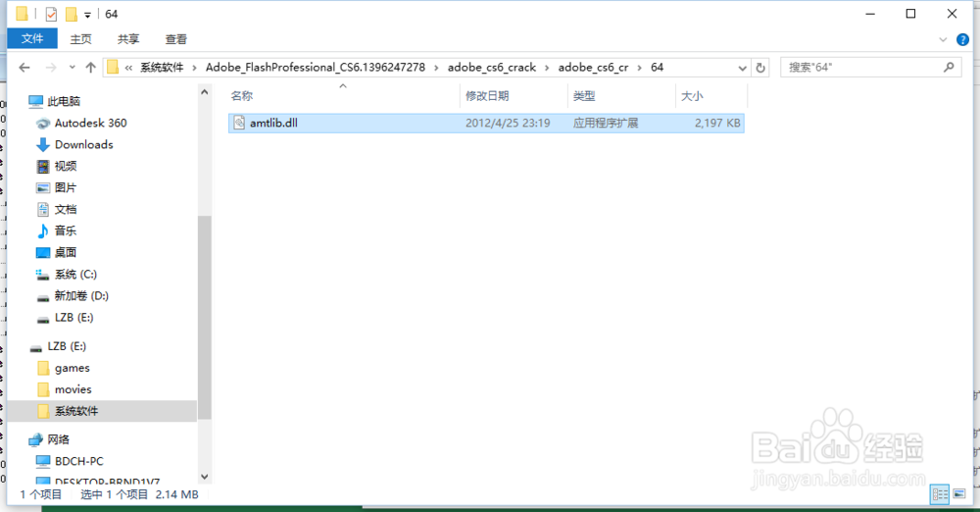Open LZB (E:) drive under 此电脑

tap(73, 318)
